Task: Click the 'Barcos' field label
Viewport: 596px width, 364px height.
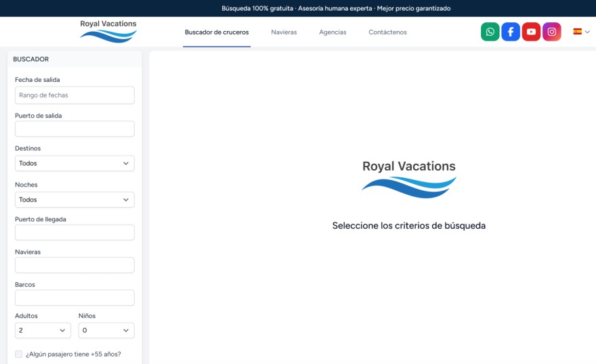Action: [24, 284]
